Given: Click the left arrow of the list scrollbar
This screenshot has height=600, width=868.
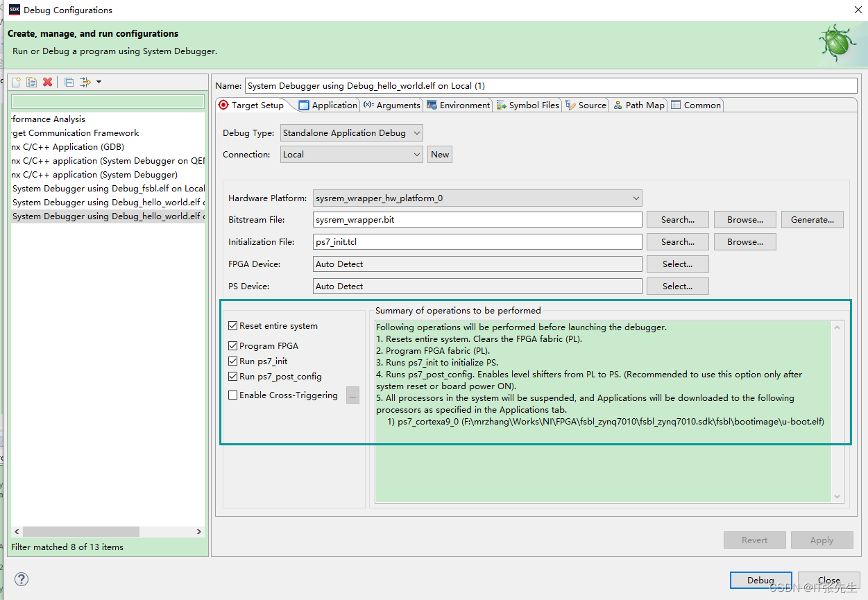Looking at the screenshot, I should pos(17,531).
